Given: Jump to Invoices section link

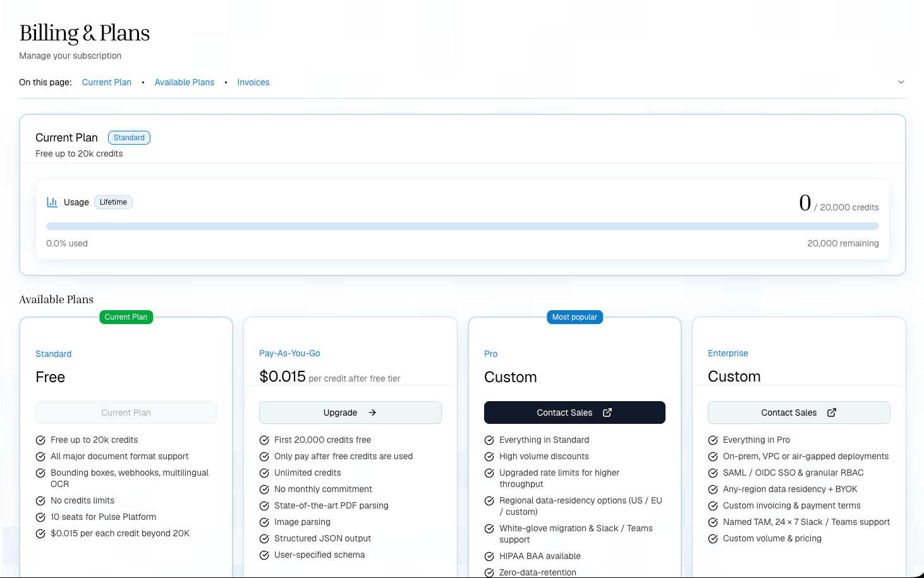Looking at the screenshot, I should (x=253, y=82).
